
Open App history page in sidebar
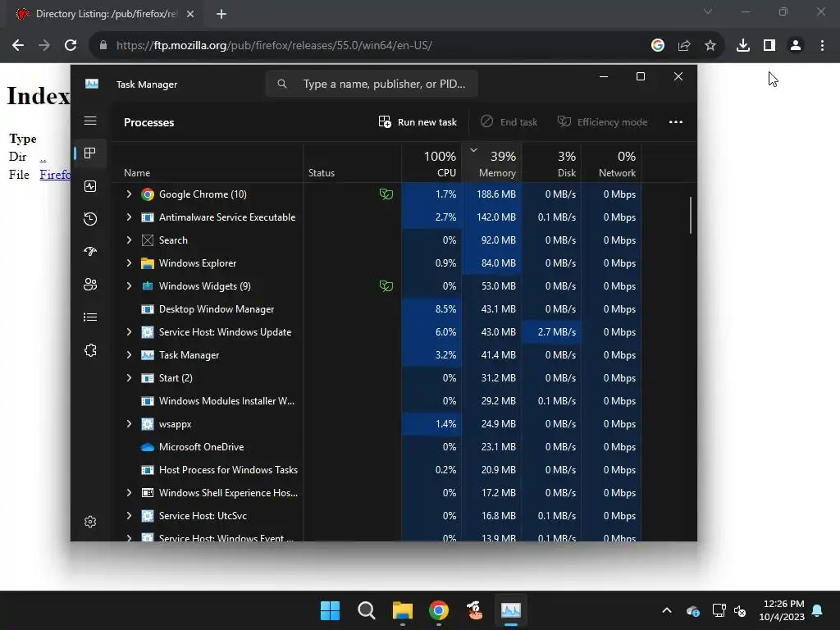coord(90,218)
